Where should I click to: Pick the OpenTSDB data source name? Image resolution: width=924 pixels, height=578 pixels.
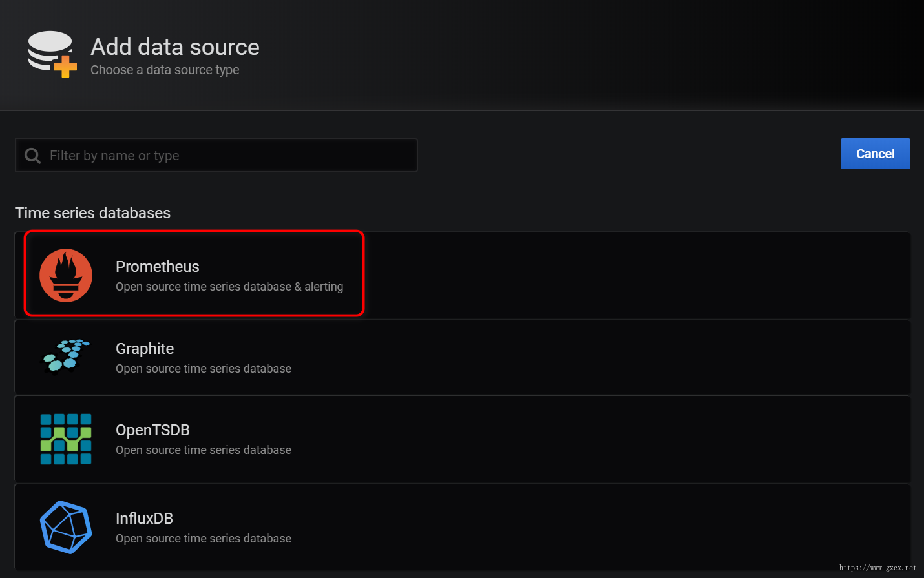(152, 430)
